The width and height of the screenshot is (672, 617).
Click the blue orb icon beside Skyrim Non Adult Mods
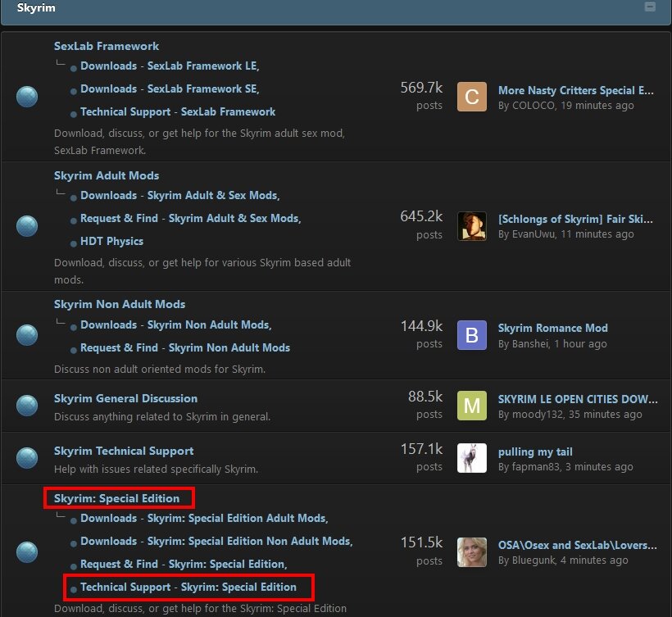pos(27,334)
